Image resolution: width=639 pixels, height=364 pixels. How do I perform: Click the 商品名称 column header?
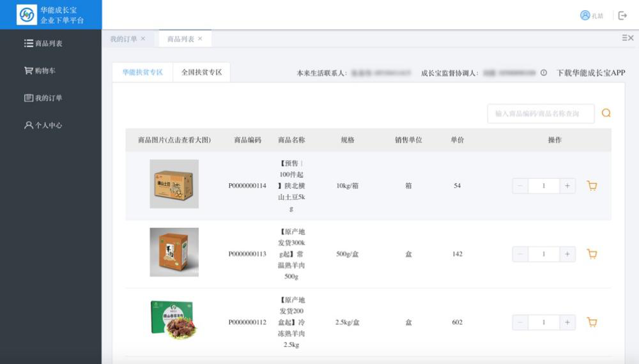(x=291, y=140)
